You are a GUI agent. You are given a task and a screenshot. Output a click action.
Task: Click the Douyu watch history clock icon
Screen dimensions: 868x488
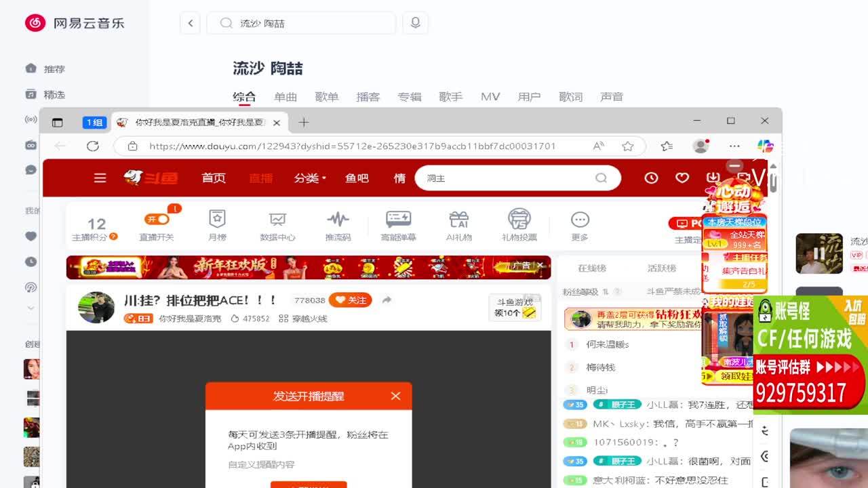point(651,178)
